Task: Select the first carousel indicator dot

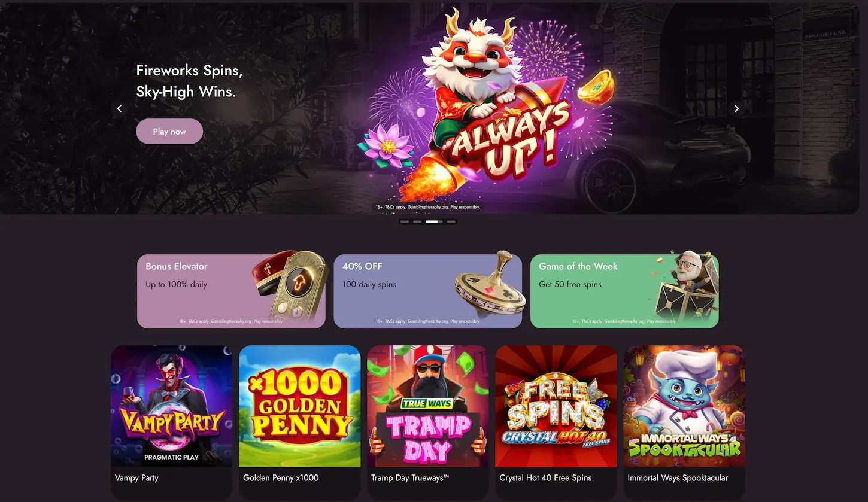Action: pos(405,221)
